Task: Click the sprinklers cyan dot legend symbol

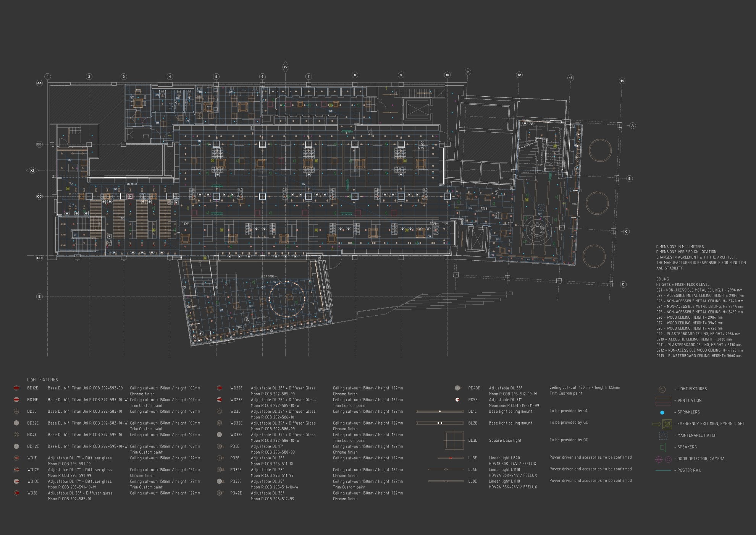Action: 662,412
